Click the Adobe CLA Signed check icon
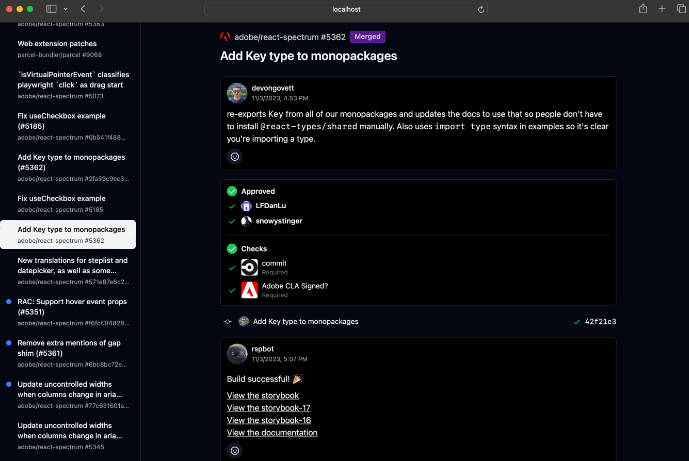 pyautogui.click(x=249, y=290)
